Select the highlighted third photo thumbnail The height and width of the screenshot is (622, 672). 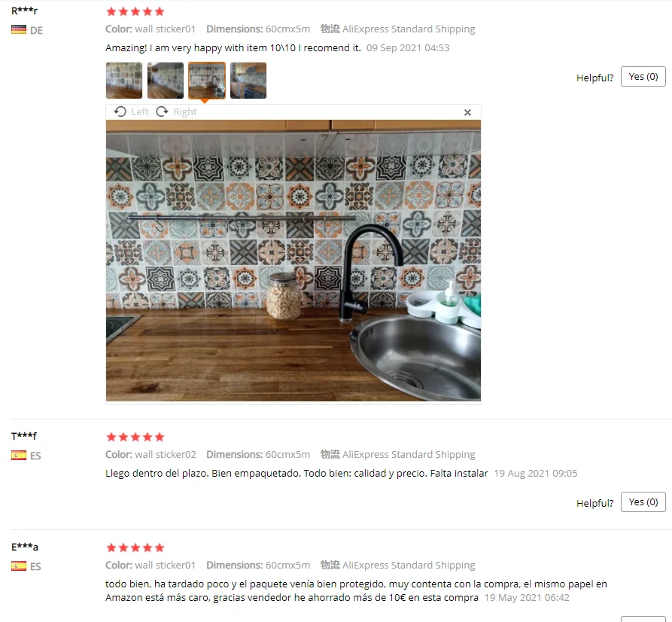207,81
